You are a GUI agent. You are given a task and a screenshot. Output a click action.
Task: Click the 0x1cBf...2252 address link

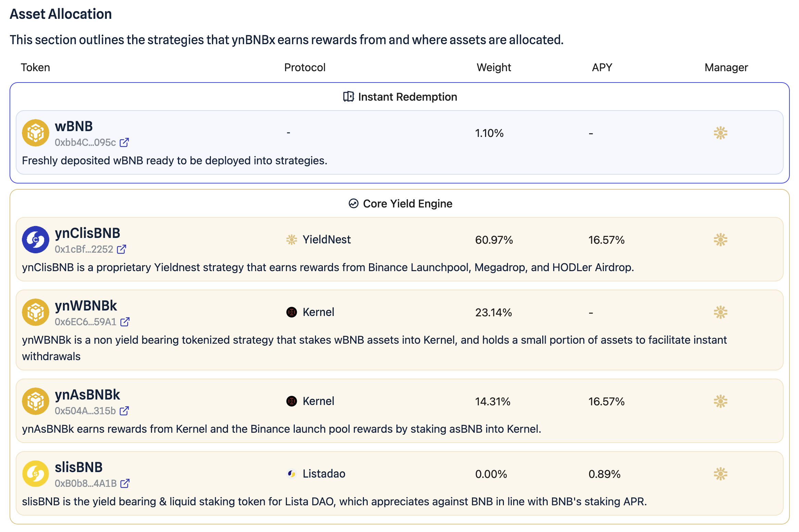[84, 249]
